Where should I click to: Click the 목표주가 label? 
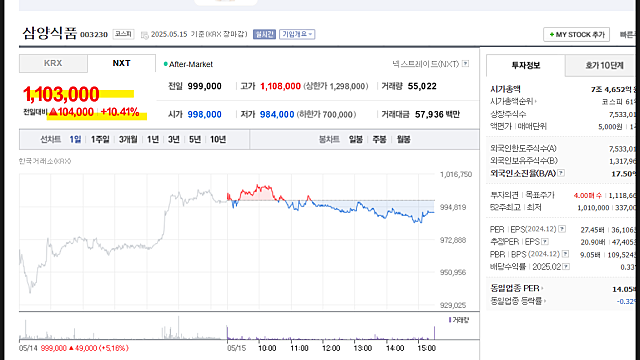540,196
